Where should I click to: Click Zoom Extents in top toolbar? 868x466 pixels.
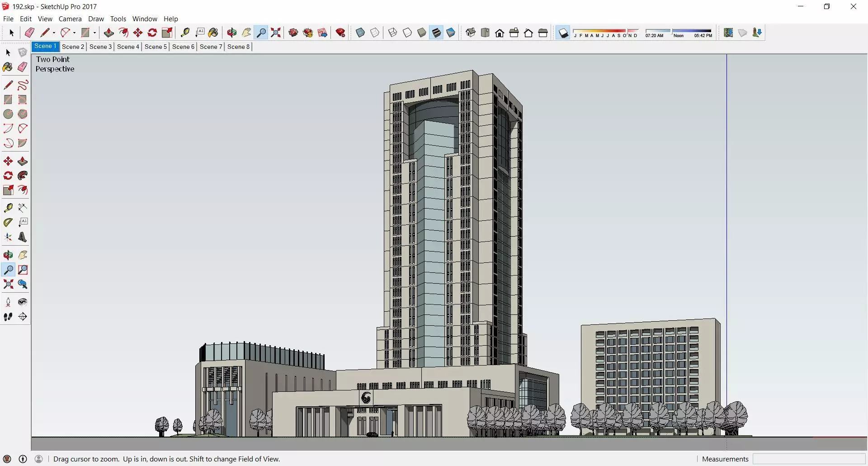(x=276, y=33)
